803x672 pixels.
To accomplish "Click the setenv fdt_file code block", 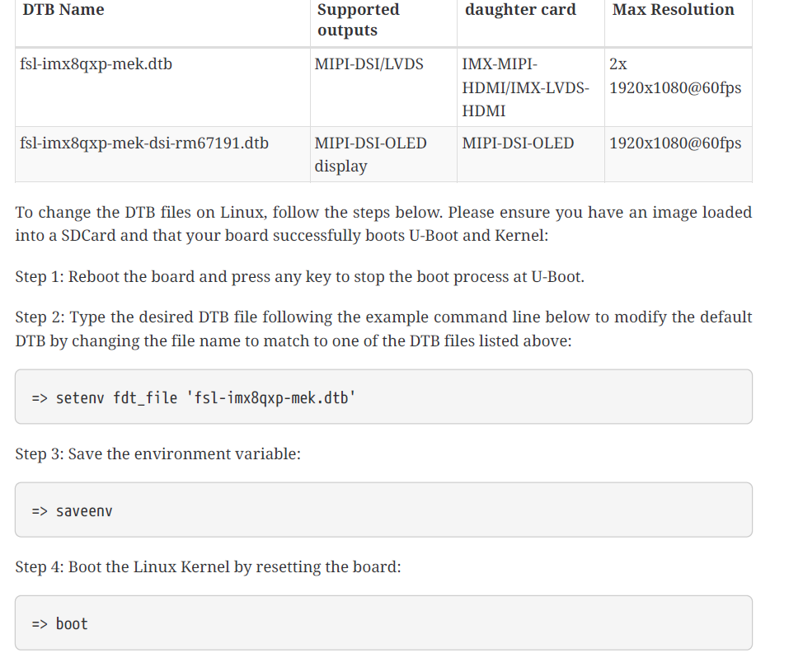I will pyautogui.click(x=383, y=397).
